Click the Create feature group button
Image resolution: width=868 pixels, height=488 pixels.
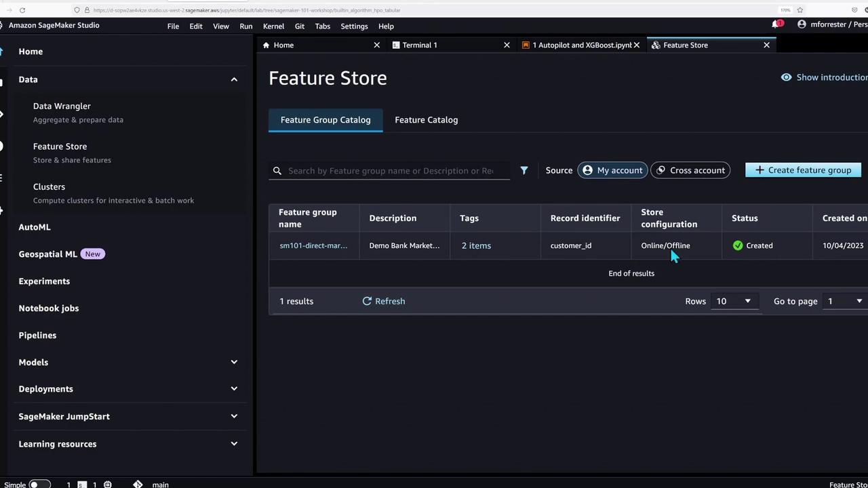[x=803, y=170]
